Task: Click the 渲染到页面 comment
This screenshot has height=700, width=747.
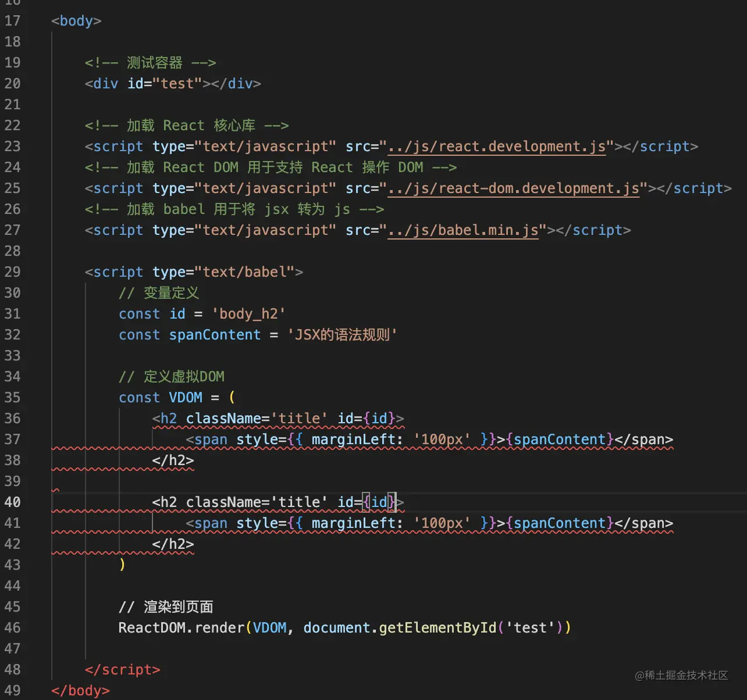Action: (x=166, y=607)
